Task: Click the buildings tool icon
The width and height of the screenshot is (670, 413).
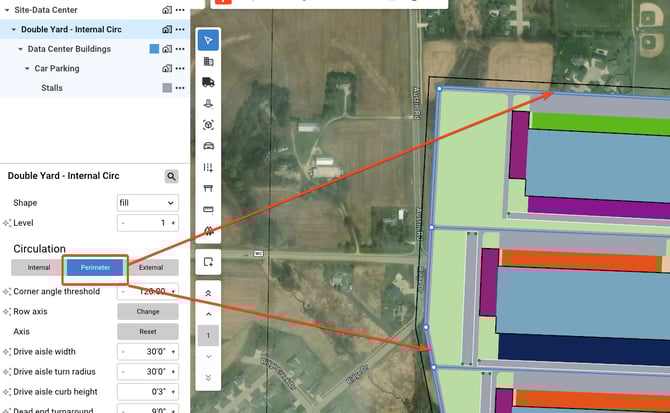Action: pyautogui.click(x=208, y=61)
